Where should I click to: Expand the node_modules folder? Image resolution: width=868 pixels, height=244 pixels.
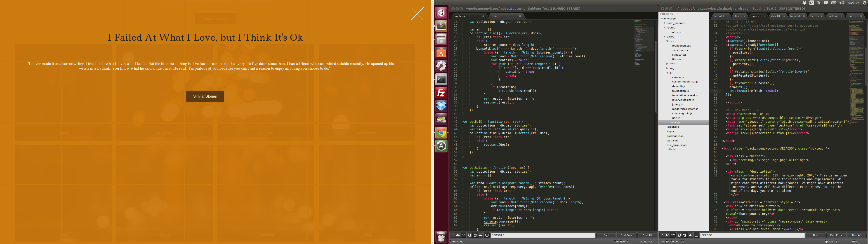click(x=665, y=23)
